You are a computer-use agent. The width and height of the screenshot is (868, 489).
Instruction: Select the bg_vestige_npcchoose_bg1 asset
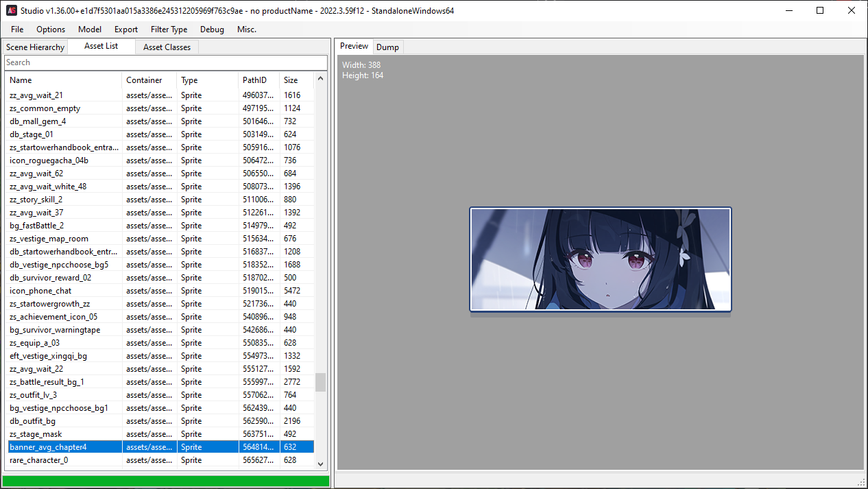(x=160, y=408)
